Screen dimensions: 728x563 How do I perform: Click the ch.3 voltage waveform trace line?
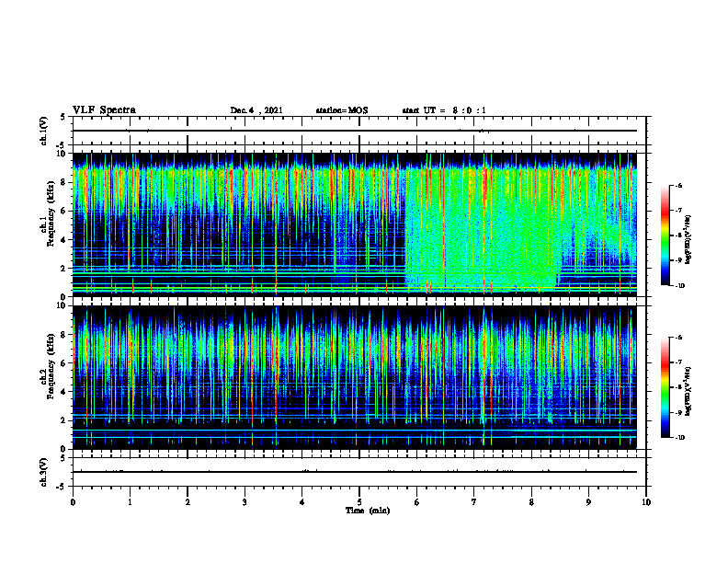355,472
